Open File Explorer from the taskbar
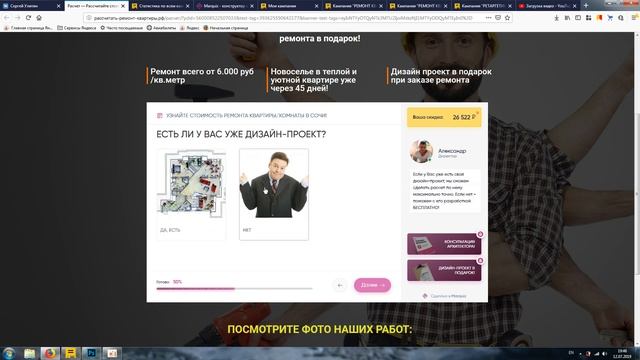 (29, 353)
